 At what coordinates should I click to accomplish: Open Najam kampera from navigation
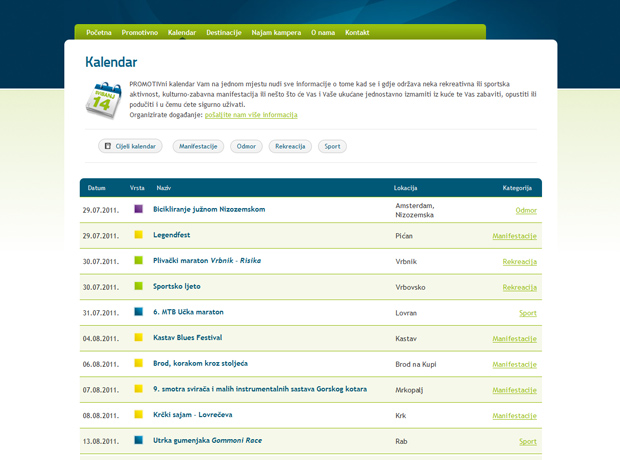[x=276, y=33]
